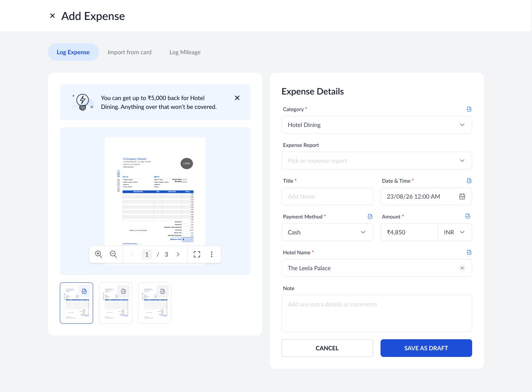Screen dimensions: 532x392
Task: Click the Note text area
Action: point(377,313)
